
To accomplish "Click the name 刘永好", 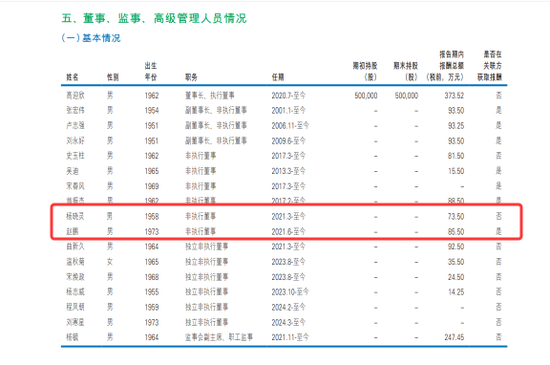I will 75,141.
